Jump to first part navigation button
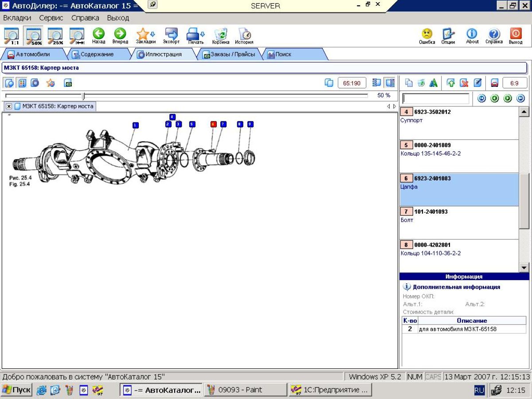 click(481, 98)
